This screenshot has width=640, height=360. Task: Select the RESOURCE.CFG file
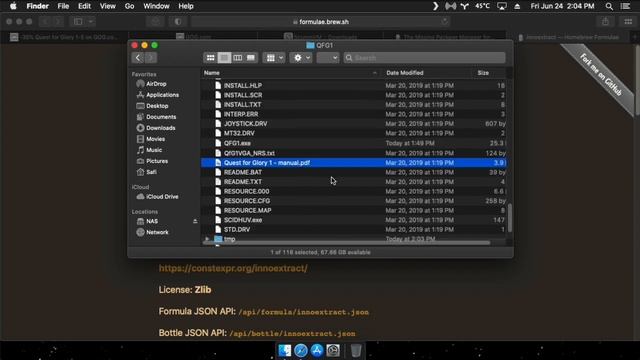pos(353,201)
